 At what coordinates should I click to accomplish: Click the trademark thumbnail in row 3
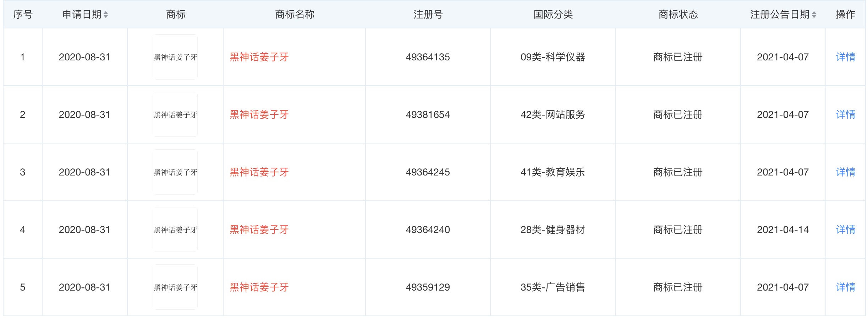175,172
